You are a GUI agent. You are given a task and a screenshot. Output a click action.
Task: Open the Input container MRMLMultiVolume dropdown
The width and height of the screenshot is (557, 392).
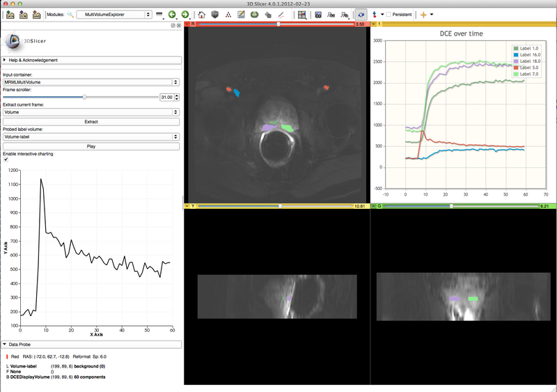91,82
